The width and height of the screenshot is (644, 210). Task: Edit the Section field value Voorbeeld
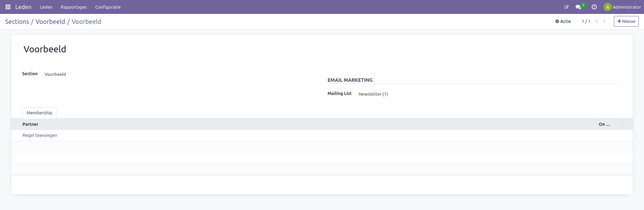point(55,74)
